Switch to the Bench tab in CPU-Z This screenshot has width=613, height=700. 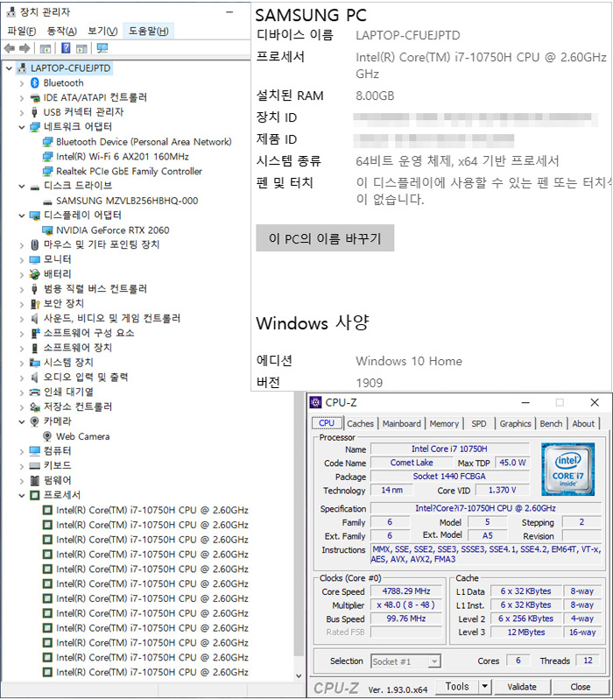[x=551, y=424]
